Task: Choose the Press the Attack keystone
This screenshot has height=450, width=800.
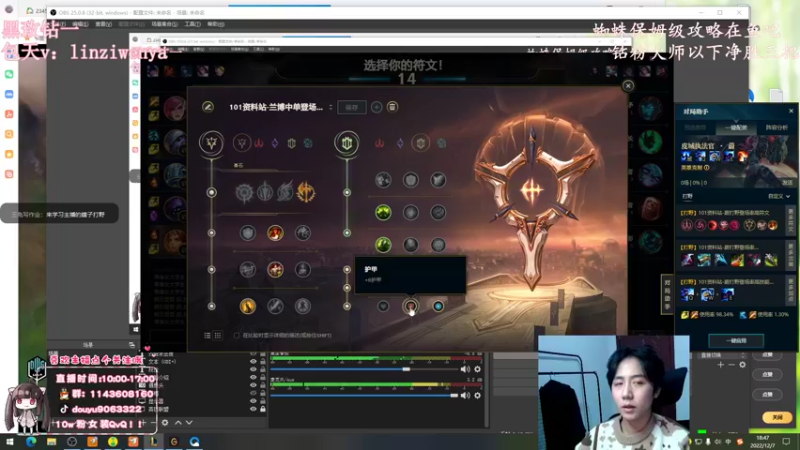Action: tap(244, 192)
